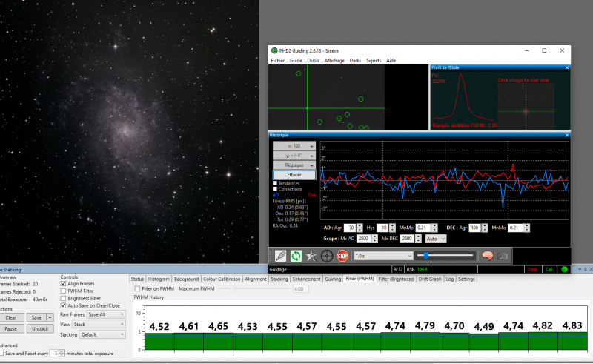Click the Mx AD 2500 field
Image resolution: width=593 pixels, height=364 pixels.
click(x=364, y=239)
